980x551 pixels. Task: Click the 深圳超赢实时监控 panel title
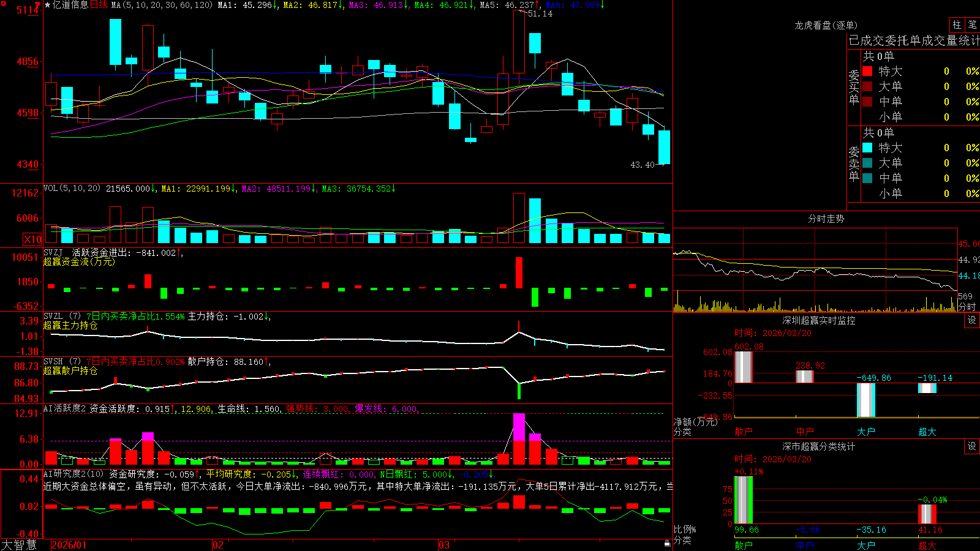click(819, 320)
